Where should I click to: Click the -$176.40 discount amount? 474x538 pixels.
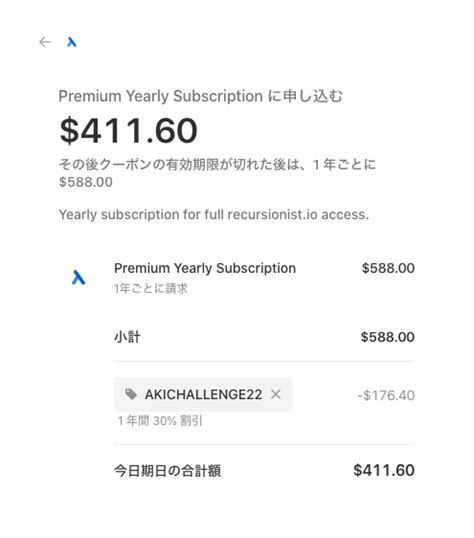coord(386,395)
